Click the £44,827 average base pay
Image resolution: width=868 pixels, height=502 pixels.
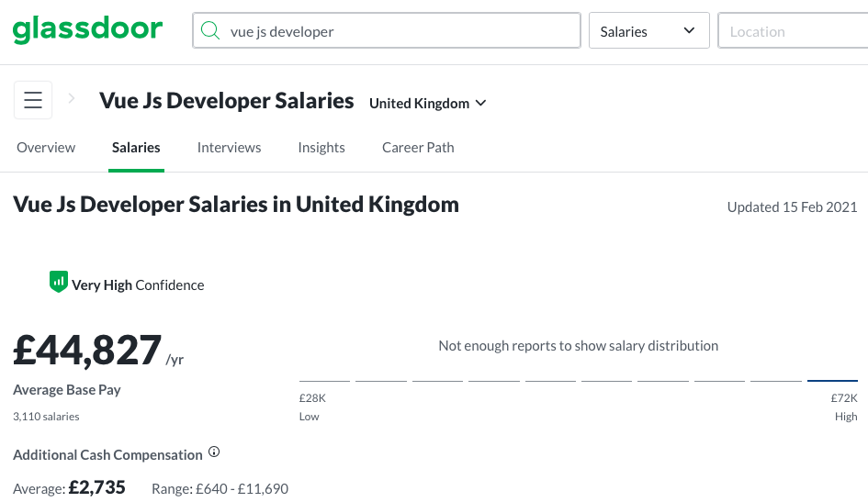tap(87, 351)
